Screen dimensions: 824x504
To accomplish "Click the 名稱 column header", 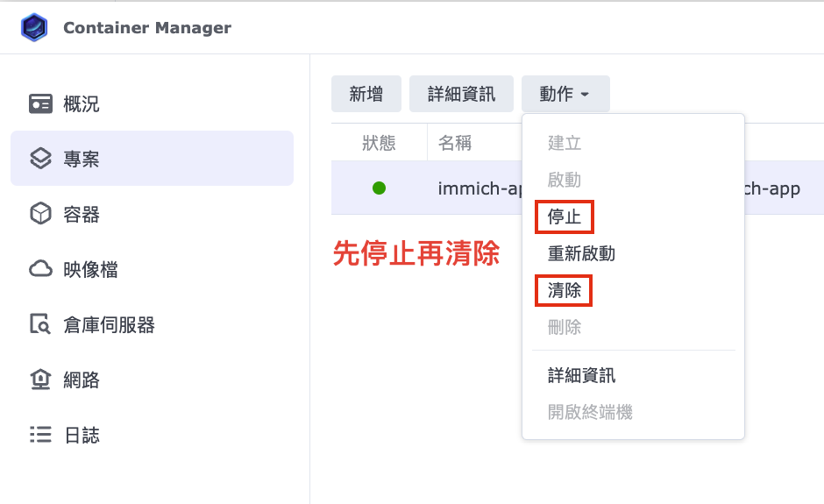I will [x=455, y=142].
